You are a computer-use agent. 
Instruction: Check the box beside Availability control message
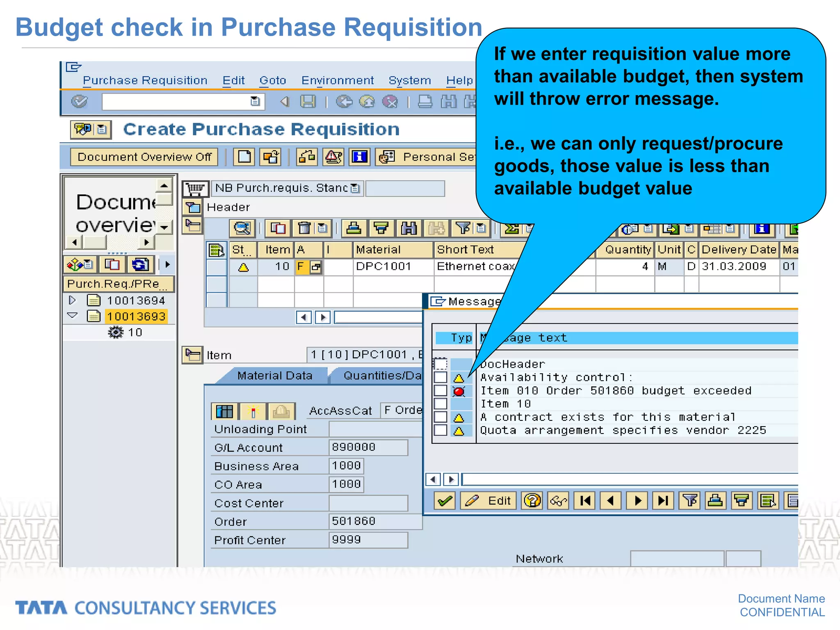[441, 377]
